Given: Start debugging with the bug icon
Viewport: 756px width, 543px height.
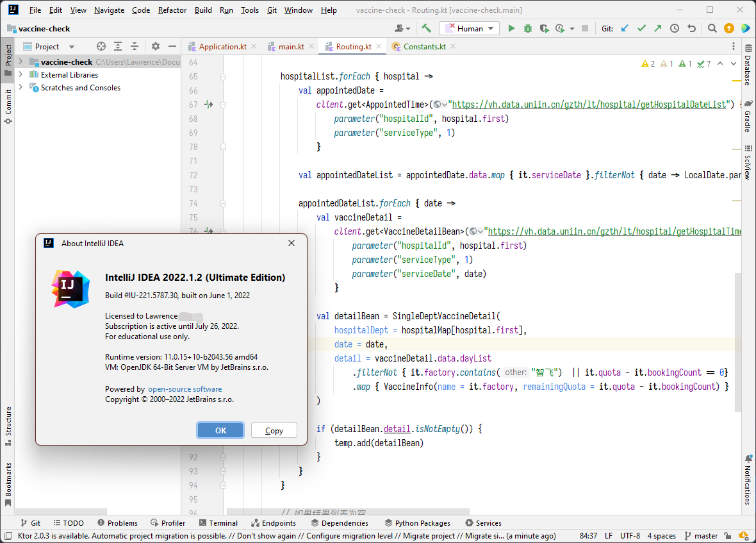Looking at the screenshot, I should click(x=527, y=28).
